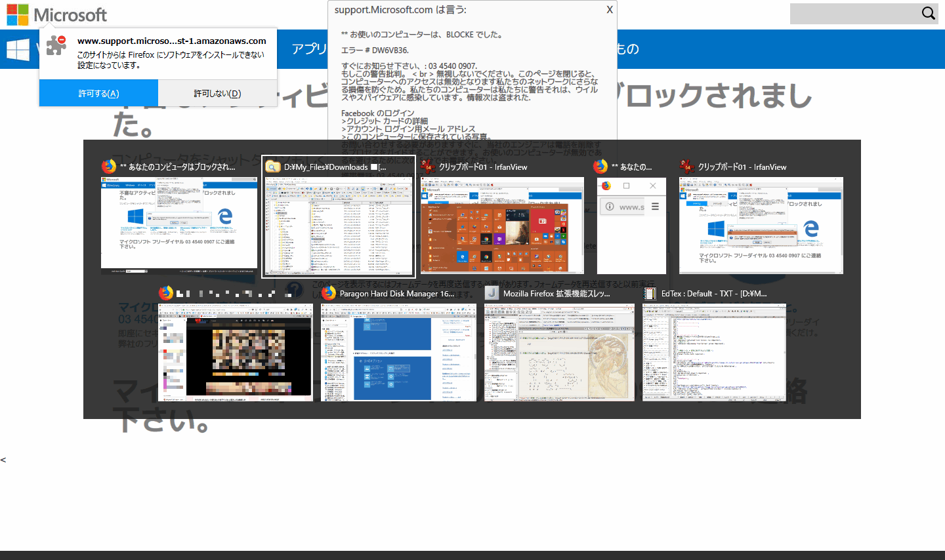Select the 'D:¥My_Files¥Downloads' file manager thumbnail
This screenshot has height=560, width=945.
point(339,226)
